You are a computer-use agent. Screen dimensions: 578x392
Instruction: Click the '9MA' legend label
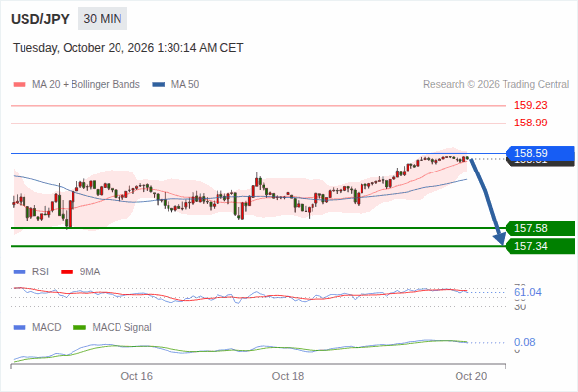coord(90,272)
